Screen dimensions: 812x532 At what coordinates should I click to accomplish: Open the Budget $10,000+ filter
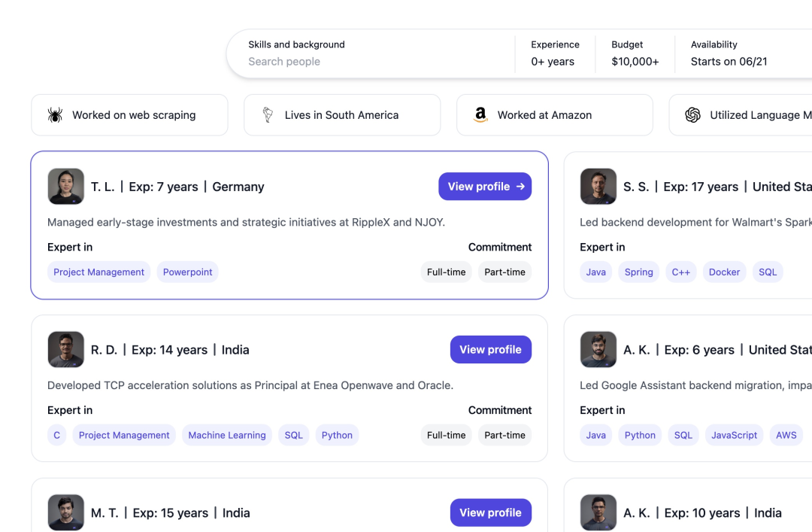635,54
